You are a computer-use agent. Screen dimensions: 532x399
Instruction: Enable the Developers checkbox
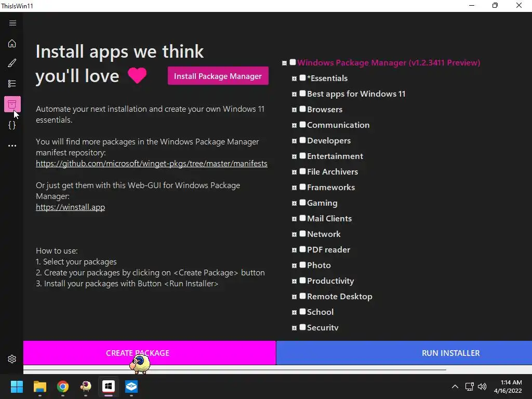[303, 140]
